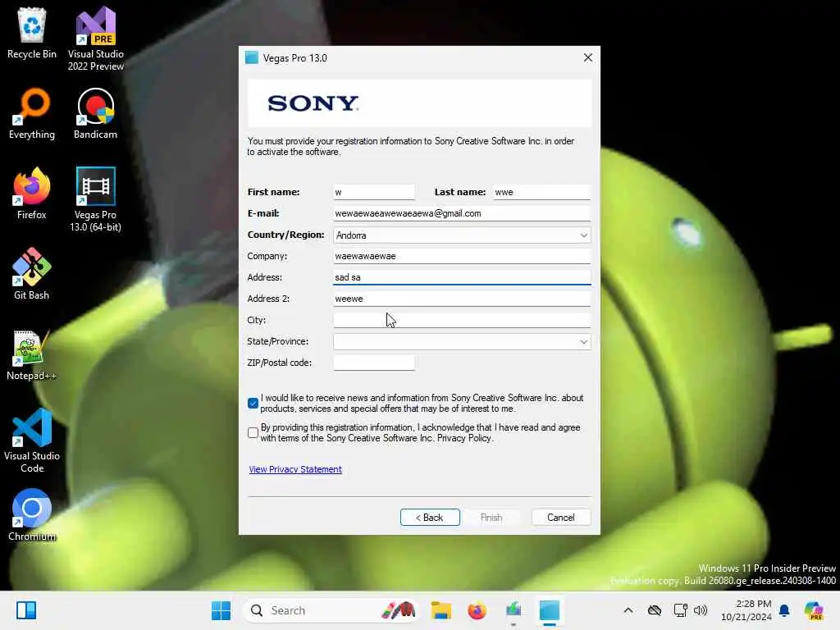
Task: Select the Chromium desktop icon
Action: (32, 515)
